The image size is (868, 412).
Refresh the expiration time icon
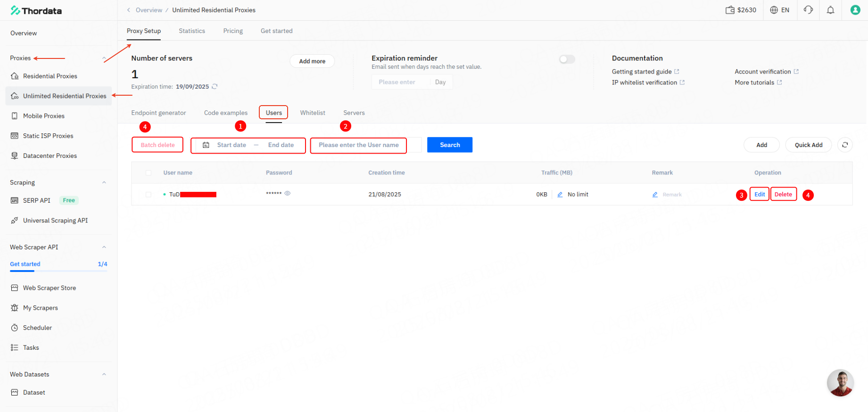coord(215,86)
